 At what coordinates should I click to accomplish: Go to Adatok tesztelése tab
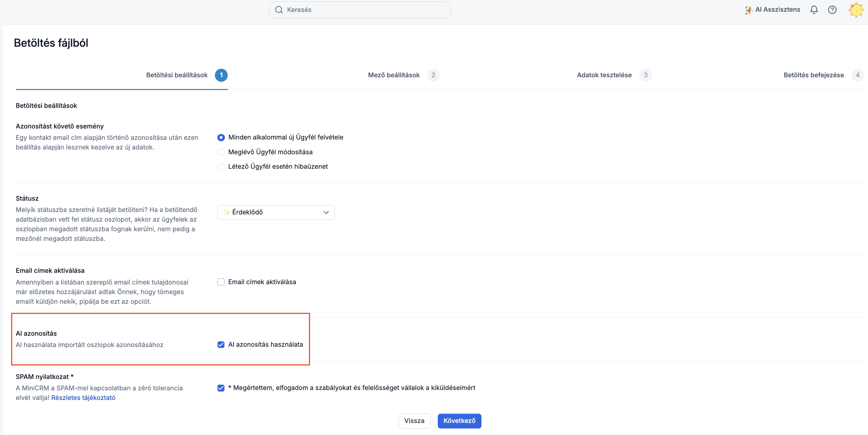click(x=604, y=75)
